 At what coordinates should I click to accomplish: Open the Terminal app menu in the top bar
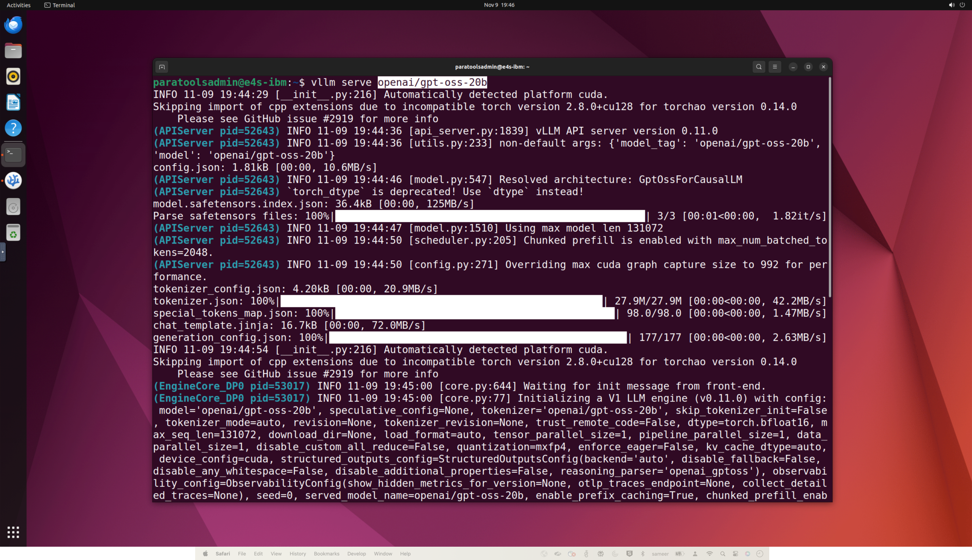tap(60, 5)
